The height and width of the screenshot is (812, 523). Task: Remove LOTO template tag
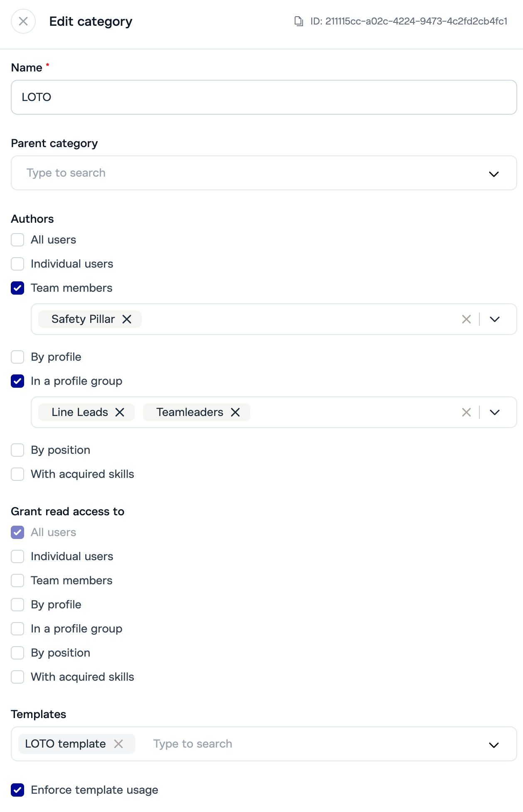(x=118, y=744)
